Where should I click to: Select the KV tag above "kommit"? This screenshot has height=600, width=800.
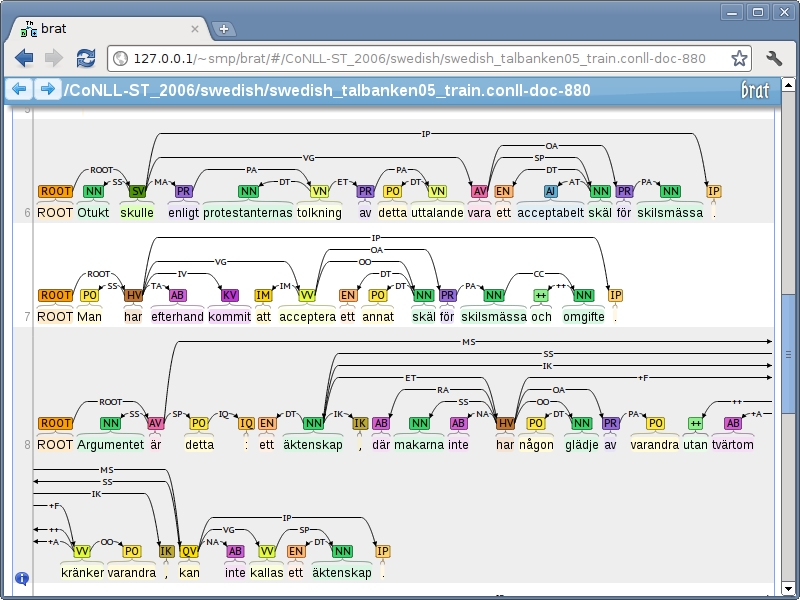(230, 295)
